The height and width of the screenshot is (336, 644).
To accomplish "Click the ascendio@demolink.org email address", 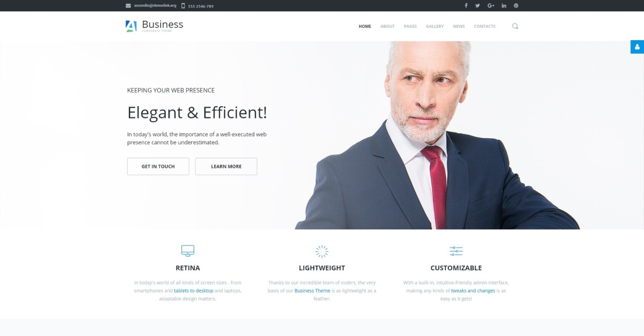I will click(155, 6).
